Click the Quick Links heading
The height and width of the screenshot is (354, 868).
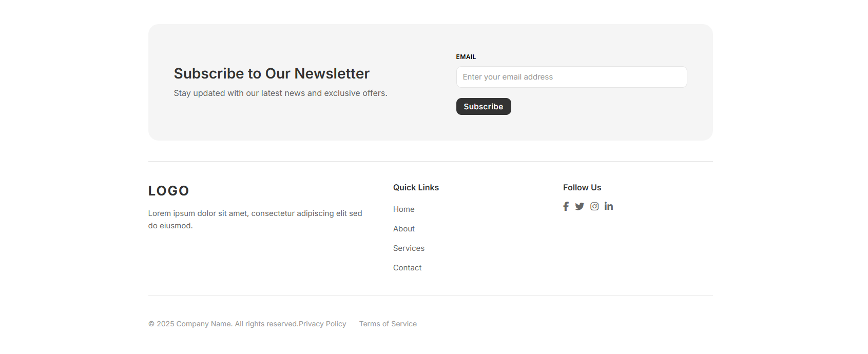[416, 188]
